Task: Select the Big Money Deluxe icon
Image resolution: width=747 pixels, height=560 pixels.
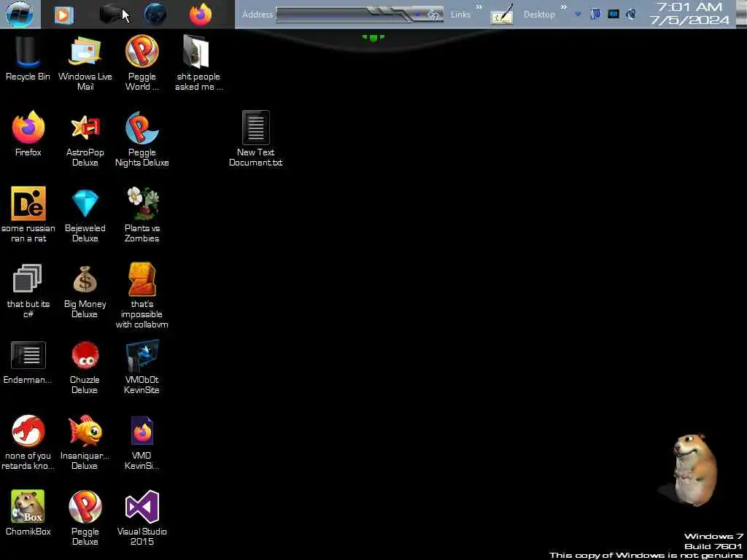Action: tap(85, 290)
